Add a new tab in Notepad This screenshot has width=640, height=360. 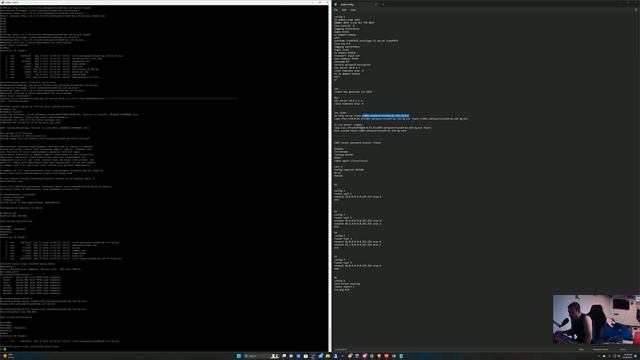383,4
